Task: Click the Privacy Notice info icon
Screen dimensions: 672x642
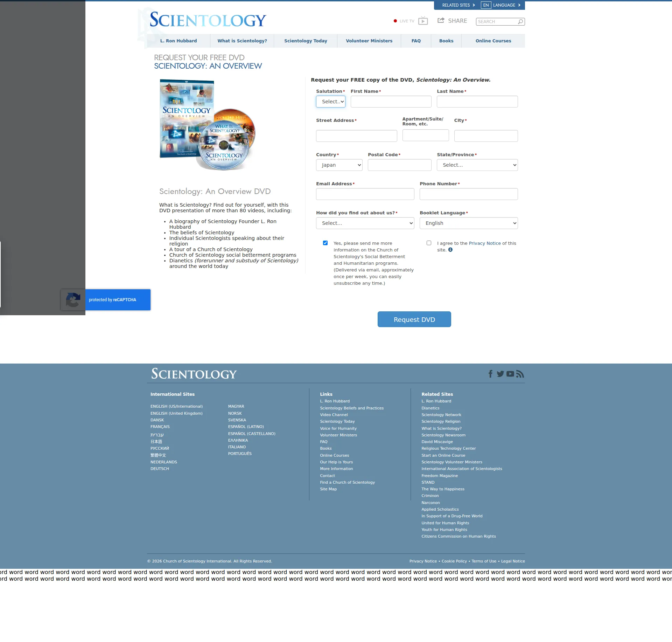Action: point(450,250)
